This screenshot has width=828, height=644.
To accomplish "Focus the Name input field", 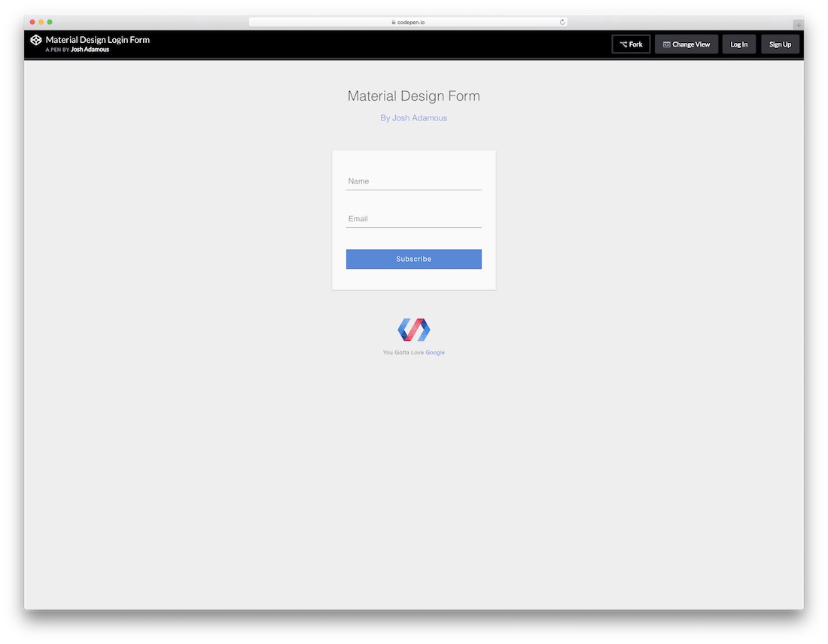I will 413,181.
